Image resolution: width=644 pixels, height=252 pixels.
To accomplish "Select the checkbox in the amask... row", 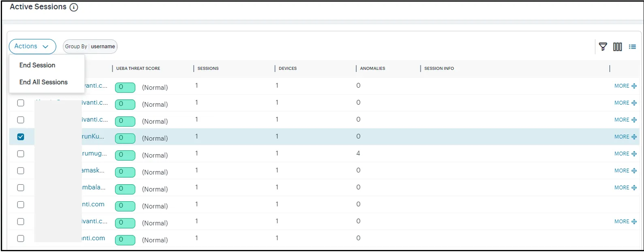I will point(21,171).
